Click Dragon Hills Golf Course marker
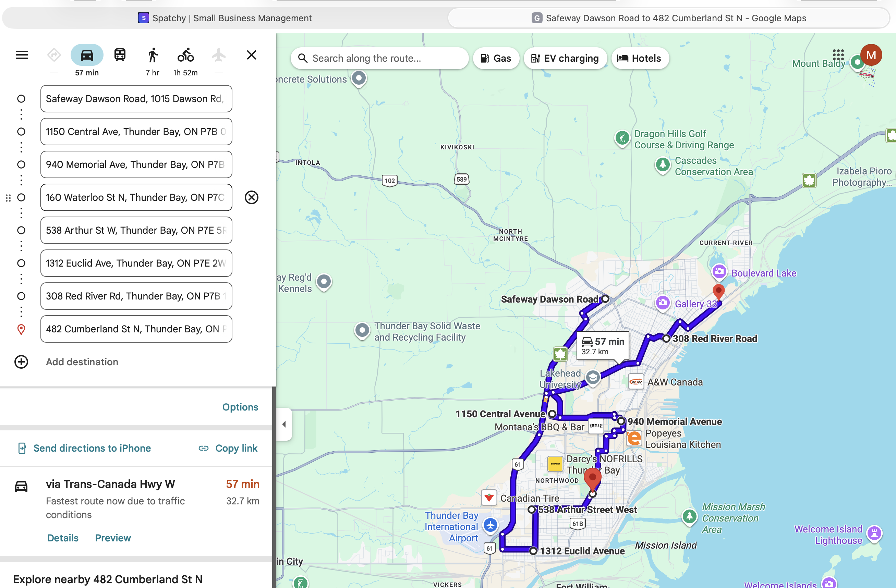Screen dimensions: 896x588 click(622, 138)
